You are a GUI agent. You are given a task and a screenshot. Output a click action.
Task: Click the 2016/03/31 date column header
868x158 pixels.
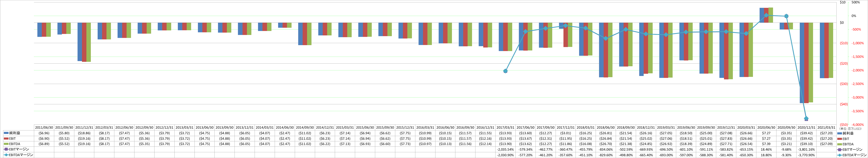425,128
